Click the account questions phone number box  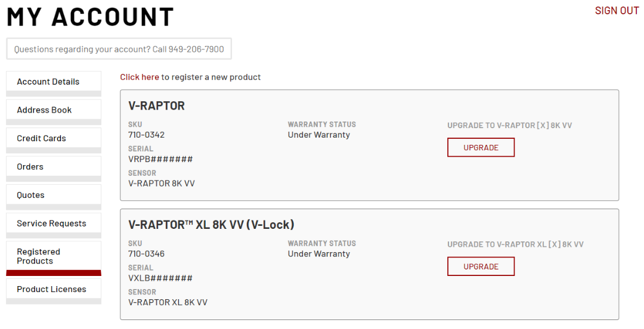tap(119, 49)
